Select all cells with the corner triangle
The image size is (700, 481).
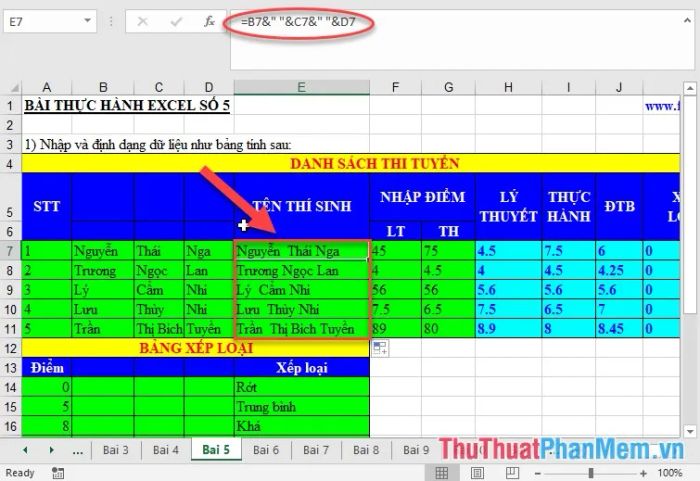click(x=14, y=87)
